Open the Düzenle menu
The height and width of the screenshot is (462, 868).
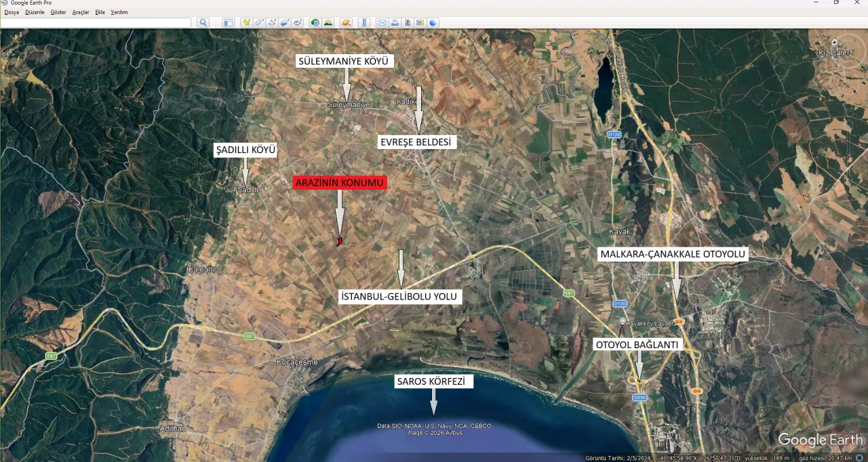click(35, 12)
